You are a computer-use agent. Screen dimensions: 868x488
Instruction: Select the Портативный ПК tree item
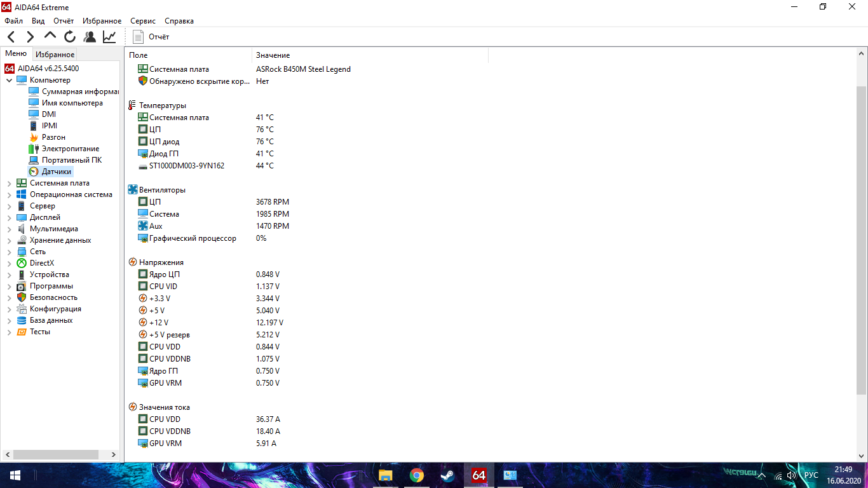[65, 160]
